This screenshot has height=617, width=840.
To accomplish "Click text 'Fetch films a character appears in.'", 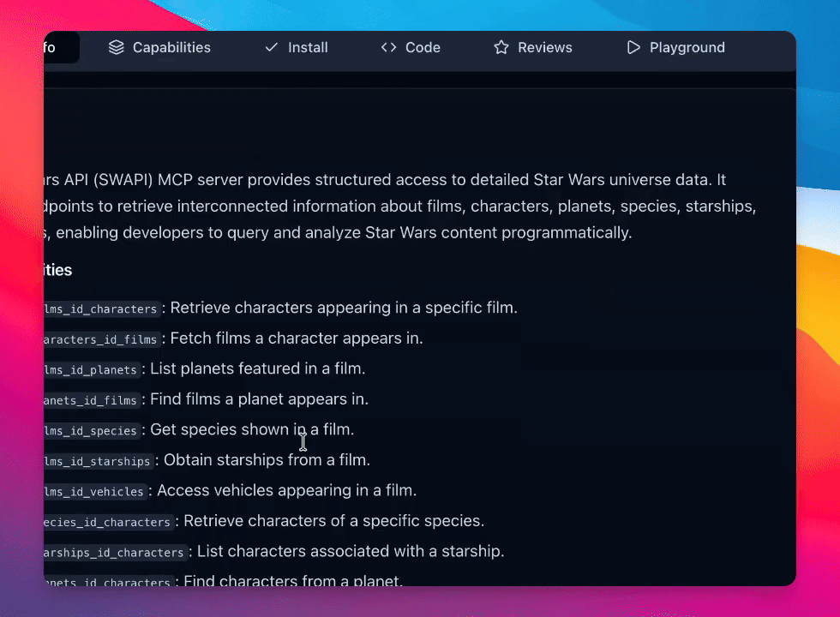I will click(297, 338).
